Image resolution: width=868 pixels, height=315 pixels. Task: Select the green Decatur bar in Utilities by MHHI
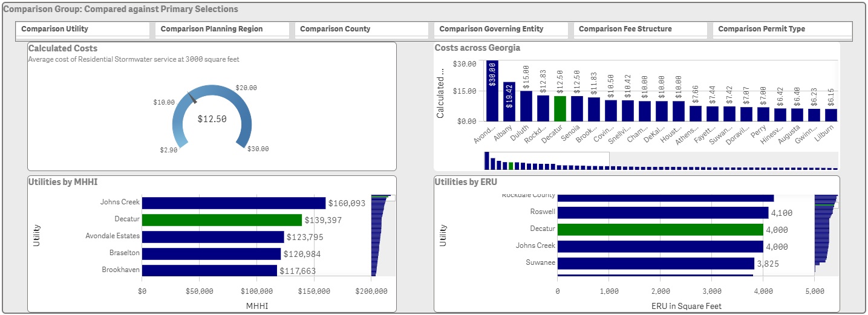(221, 219)
